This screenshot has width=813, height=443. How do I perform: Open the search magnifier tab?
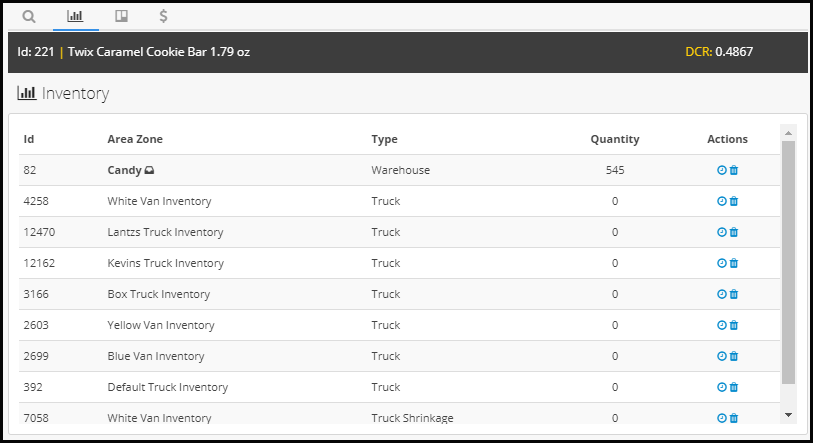point(29,17)
